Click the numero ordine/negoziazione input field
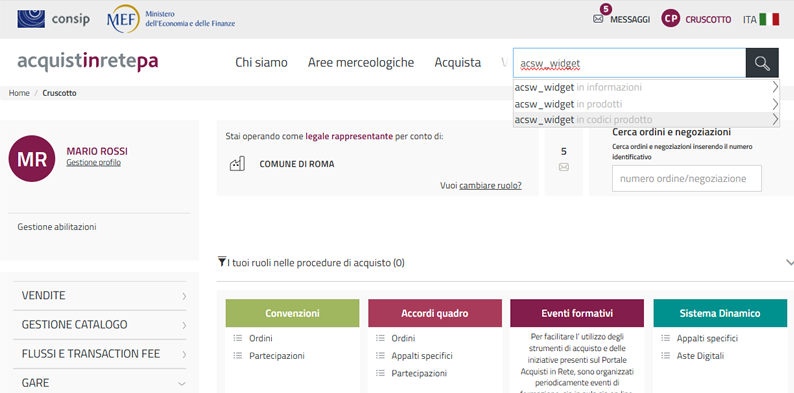 point(687,178)
